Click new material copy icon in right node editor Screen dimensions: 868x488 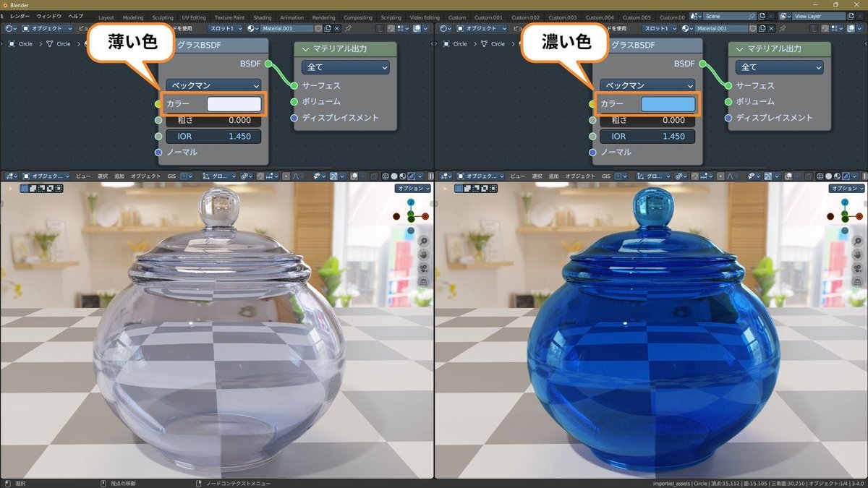(x=762, y=28)
